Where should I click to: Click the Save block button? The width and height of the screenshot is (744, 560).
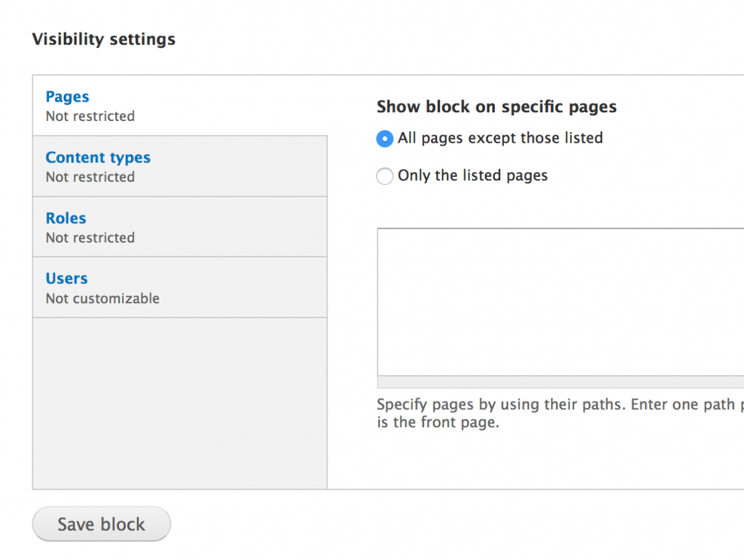click(x=101, y=524)
